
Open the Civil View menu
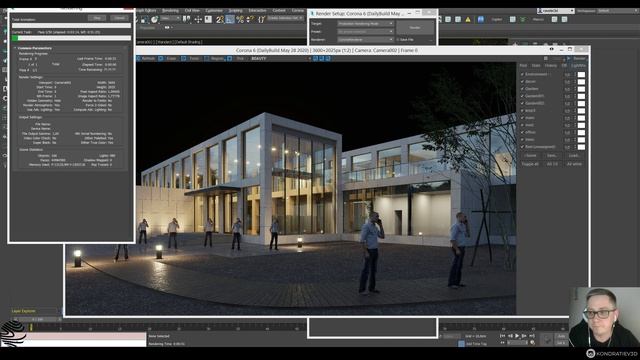(192, 11)
